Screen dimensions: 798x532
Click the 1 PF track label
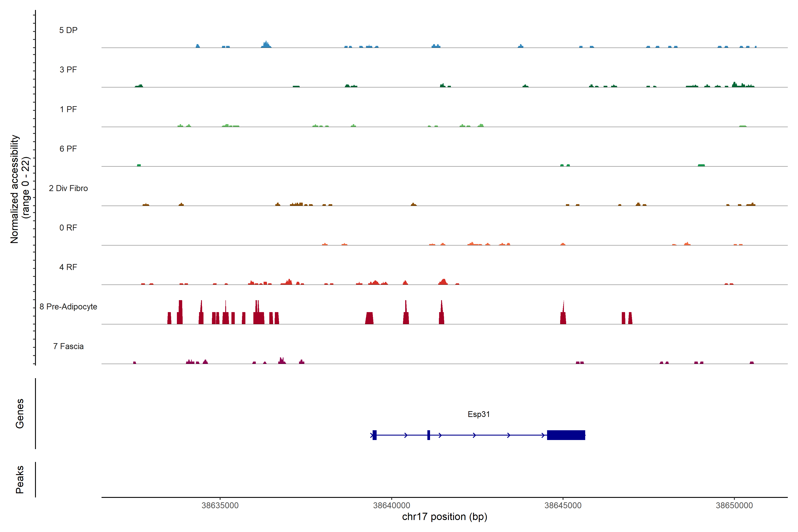coord(68,109)
